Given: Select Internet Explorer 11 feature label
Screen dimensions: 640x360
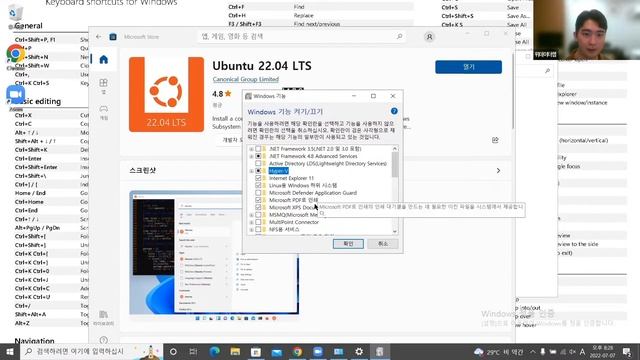Looking at the screenshot, I should [x=291, y=178].
